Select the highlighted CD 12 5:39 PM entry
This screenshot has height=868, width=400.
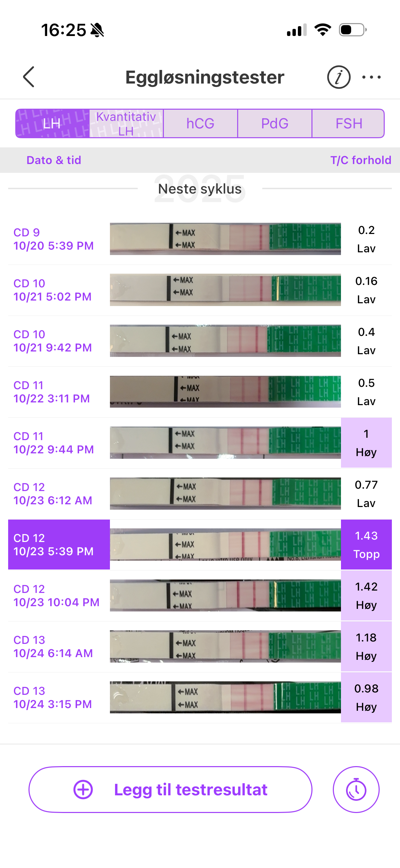pos(59,544)
